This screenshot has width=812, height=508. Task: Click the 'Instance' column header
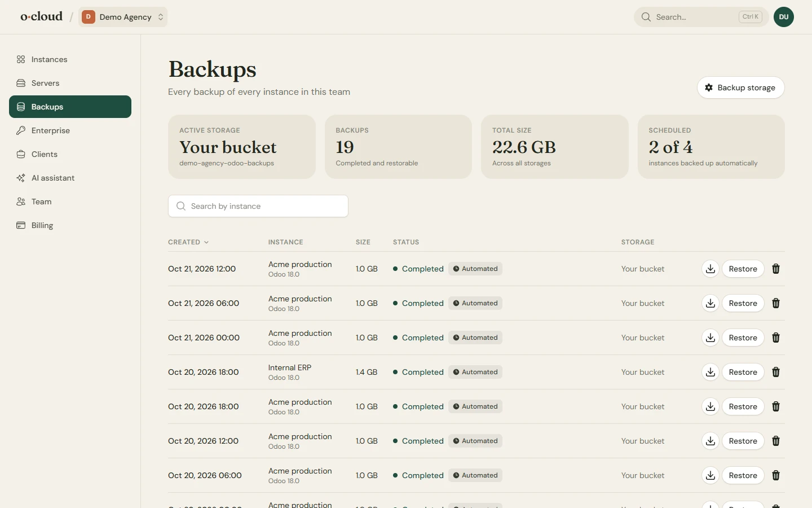coord(286,242)
